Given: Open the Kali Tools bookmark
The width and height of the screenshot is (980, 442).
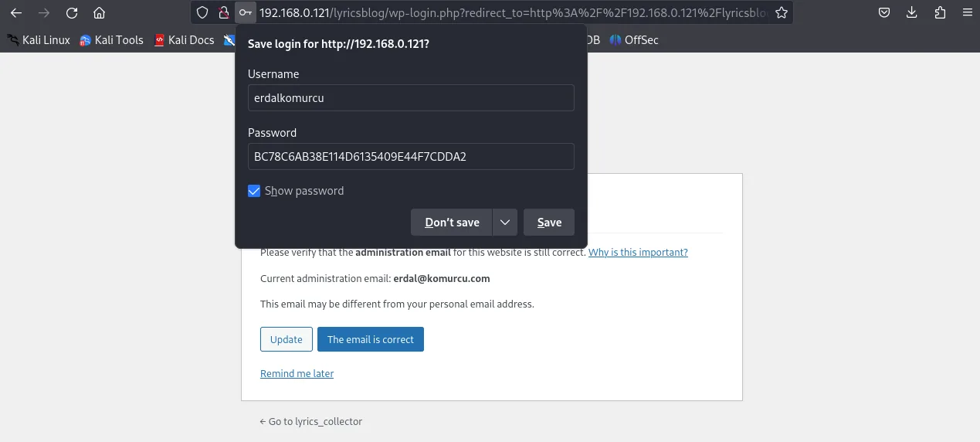Looking at the screenshot, I should pyautogui.click(x=111, y=40).
